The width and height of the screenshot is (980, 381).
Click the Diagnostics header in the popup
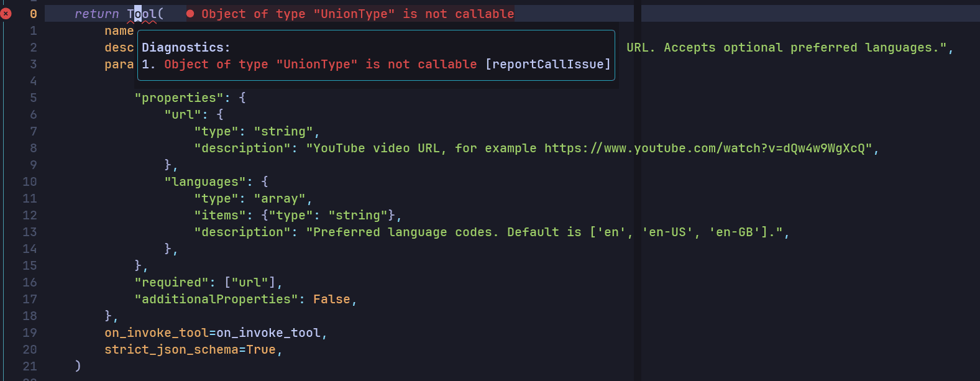click(186, 47)
